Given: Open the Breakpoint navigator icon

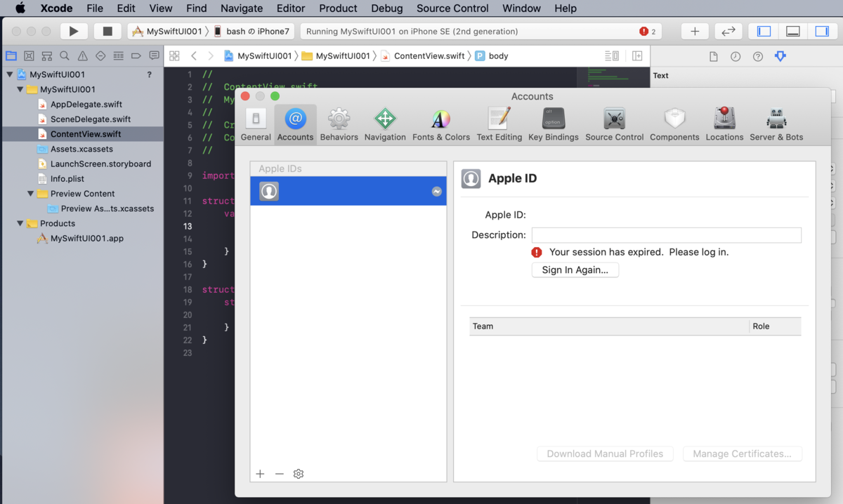Looking at the screenshot, I should pyautogui.click(x=136, y=55).
